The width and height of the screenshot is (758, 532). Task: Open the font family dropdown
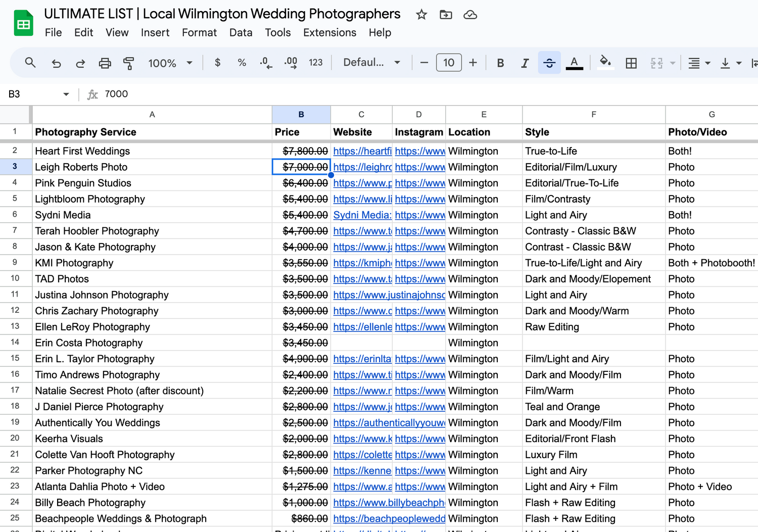(x=372, y=63)
